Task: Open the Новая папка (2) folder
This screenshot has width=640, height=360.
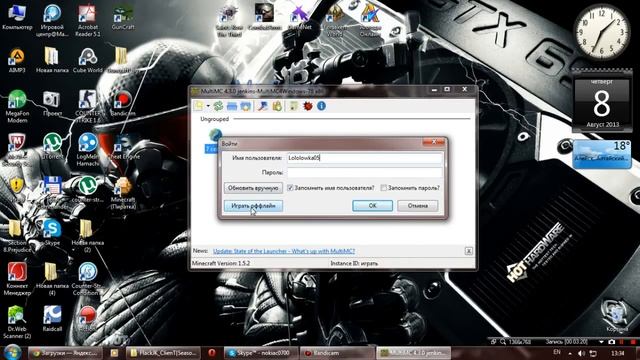Action: [87, 236]
